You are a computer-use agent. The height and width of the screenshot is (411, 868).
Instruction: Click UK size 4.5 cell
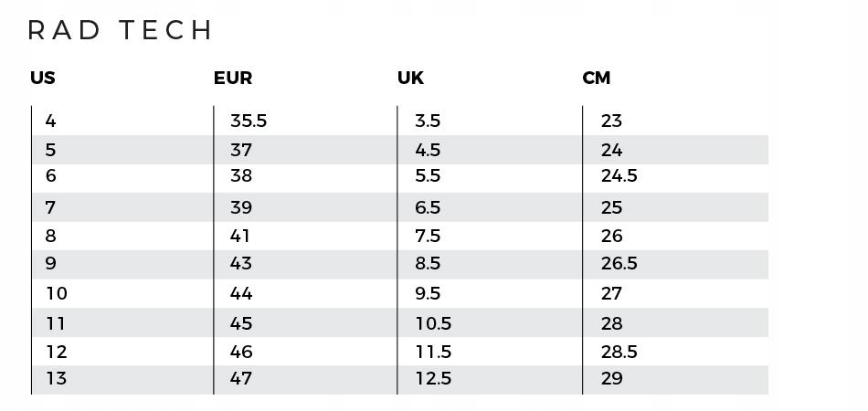tap(428, 150)
